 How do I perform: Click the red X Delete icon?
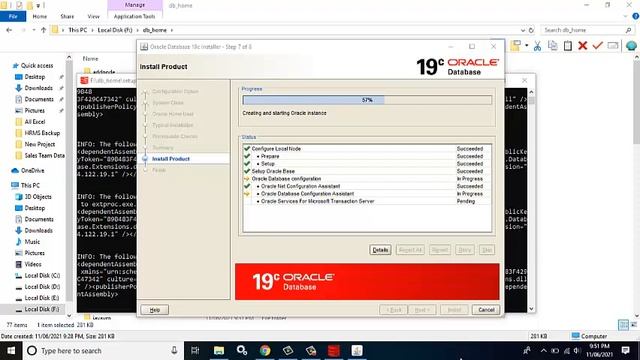(582, 46)
